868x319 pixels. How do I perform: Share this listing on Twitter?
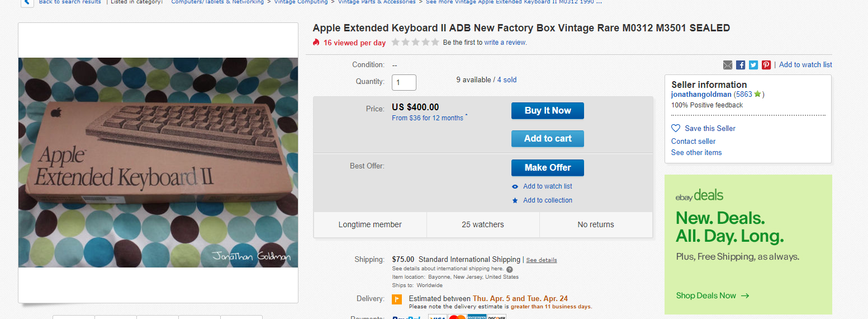point(753,65)
